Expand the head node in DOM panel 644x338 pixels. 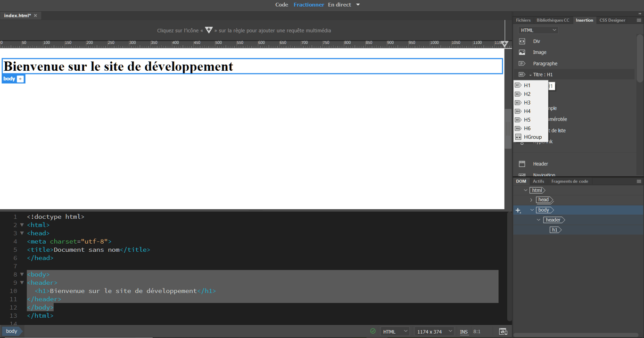pyautogui.click(x=531, y=200)
